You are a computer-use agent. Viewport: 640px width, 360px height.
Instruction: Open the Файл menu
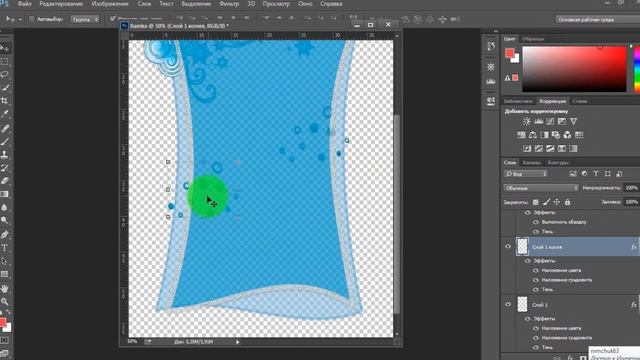pos(24,4)
